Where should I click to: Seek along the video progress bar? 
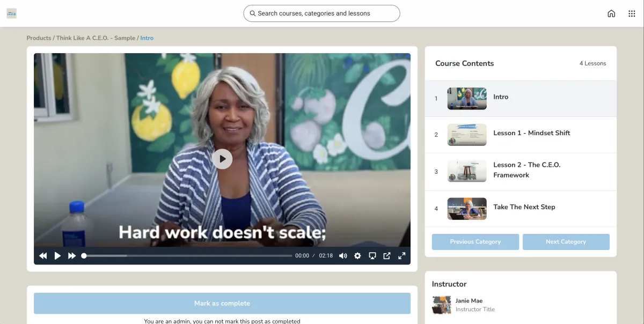point(187,256)
